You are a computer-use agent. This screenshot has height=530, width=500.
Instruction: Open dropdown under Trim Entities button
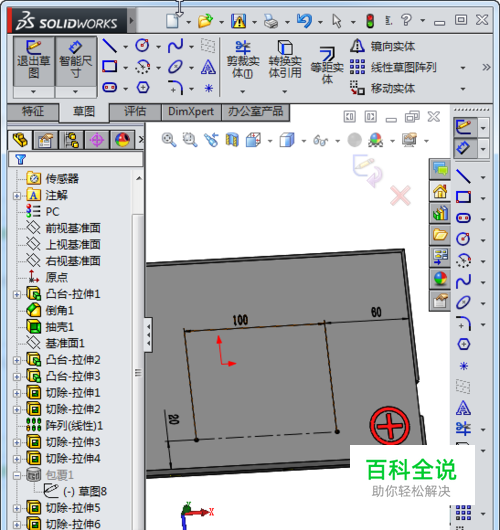(x=242, y=91)
